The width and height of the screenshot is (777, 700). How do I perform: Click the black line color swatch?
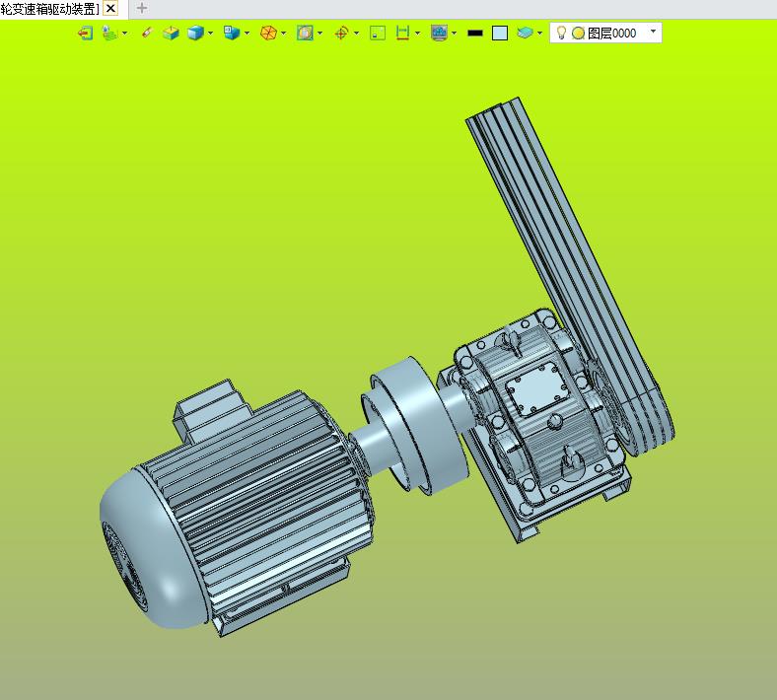pyautogui.click(x=475, y=34)
